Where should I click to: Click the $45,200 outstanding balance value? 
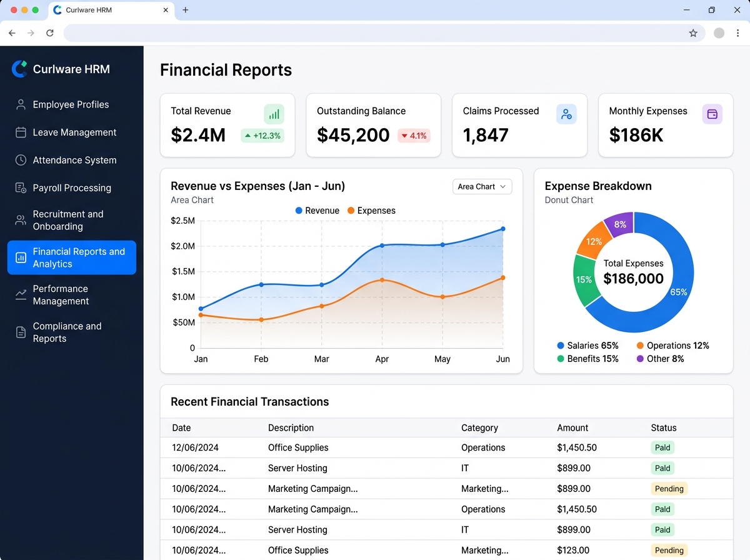click(x=353, y=135)
